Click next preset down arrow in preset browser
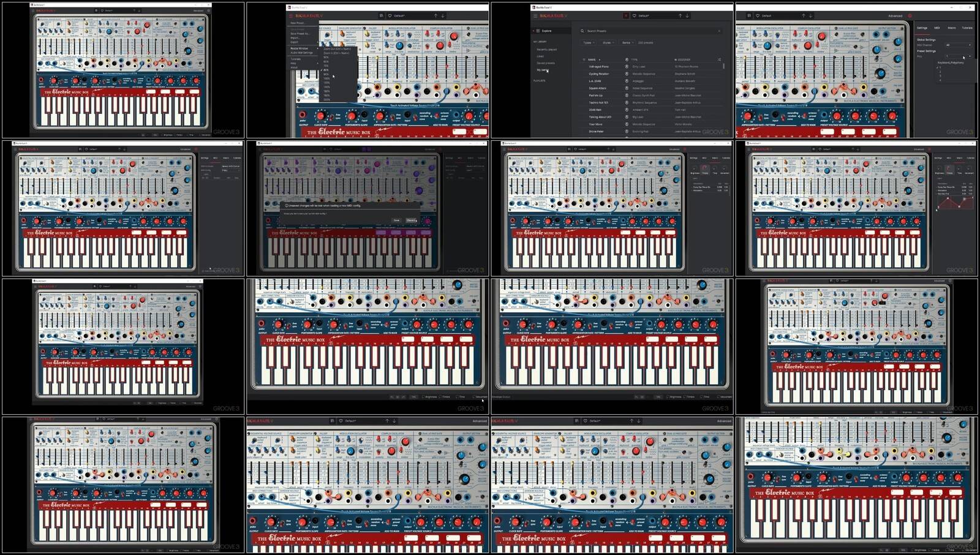The height and width of the screenshot is (555, 980). click(687, 16)
